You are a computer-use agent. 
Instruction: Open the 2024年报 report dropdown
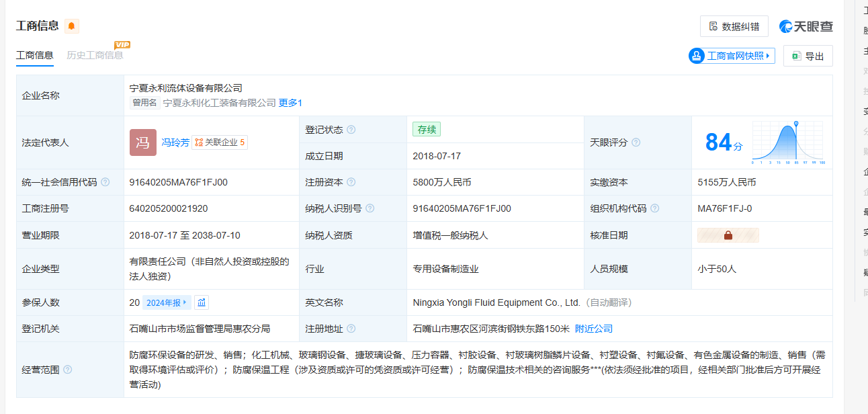[x=167, y=302]
